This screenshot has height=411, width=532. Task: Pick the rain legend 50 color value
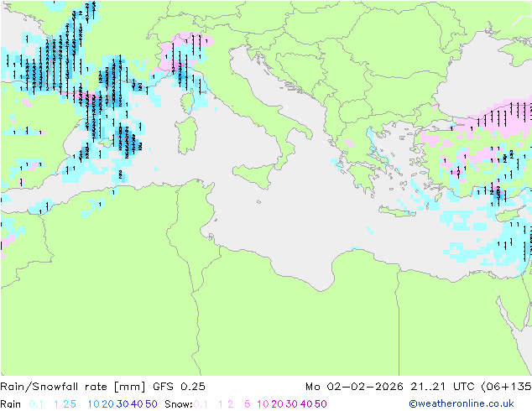pos(151,404)
